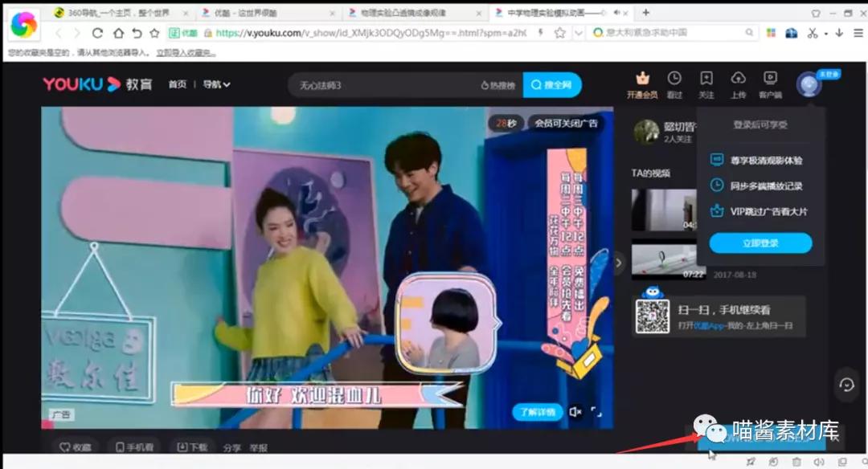Click the user avatar icon
The image size is (868, 469).
pyautogui.click(x=809, y=84)
